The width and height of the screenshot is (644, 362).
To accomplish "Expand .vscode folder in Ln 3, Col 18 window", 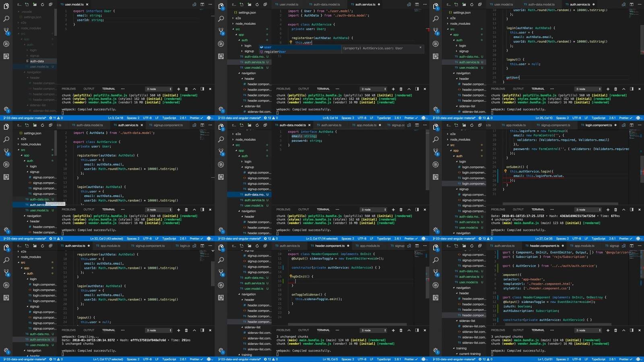I will pos(27,12).
